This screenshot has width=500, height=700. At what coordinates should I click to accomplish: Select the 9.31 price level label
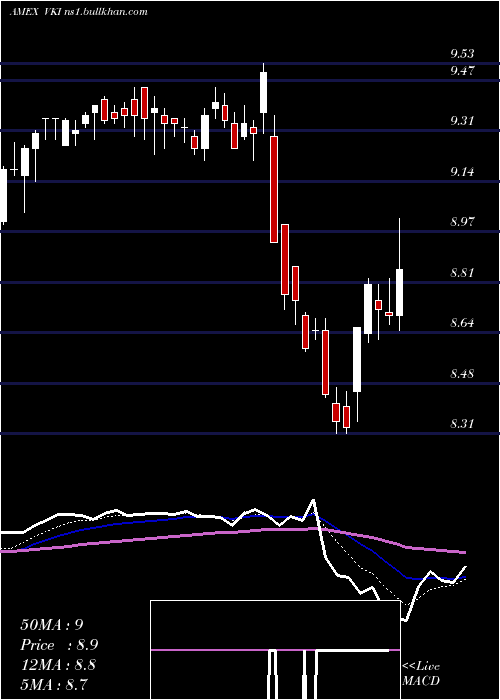click(x=462, y=121)
